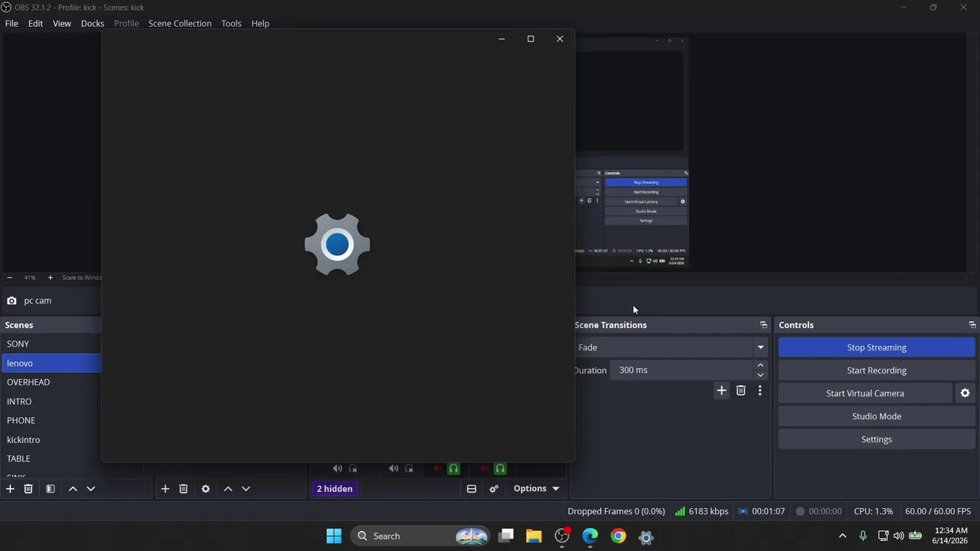Select the SONY scene
Image resolution: width=980 pixels, height=551 pixels.
[51, 344]
